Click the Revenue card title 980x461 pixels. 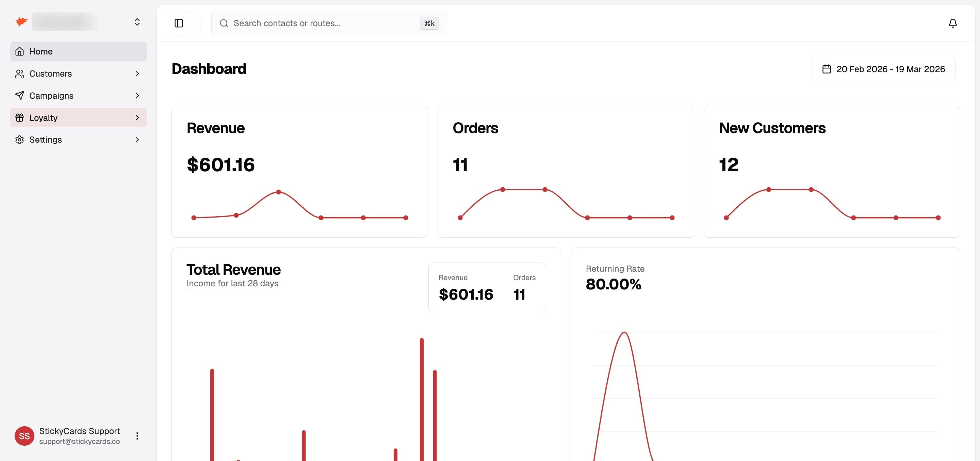pyautogui.click(x=216, y=128)
